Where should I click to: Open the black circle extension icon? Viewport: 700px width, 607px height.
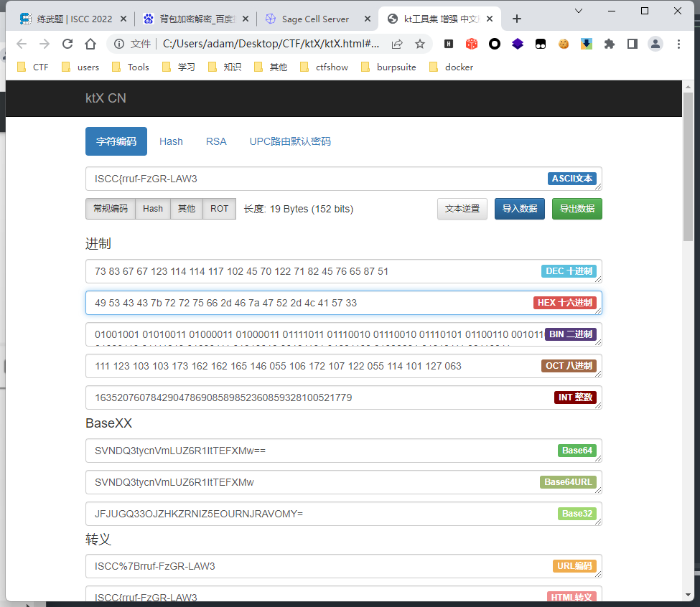tap(495, 44)
